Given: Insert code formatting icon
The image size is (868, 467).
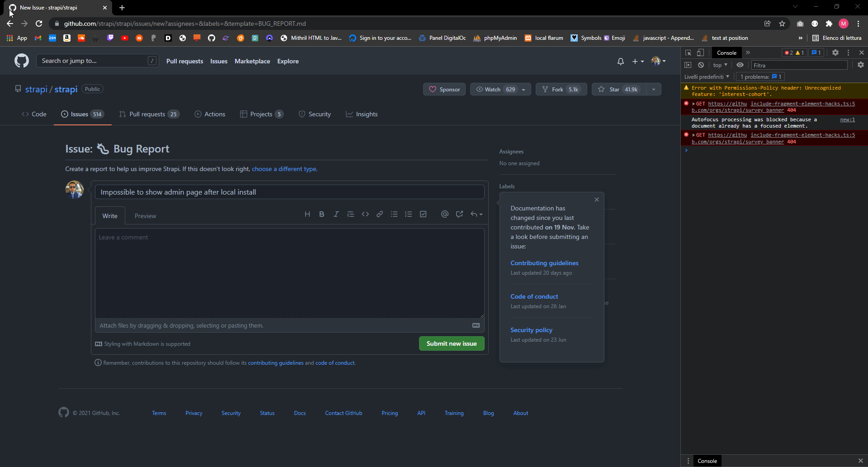Looking at the screenshot, I should 365,214.
